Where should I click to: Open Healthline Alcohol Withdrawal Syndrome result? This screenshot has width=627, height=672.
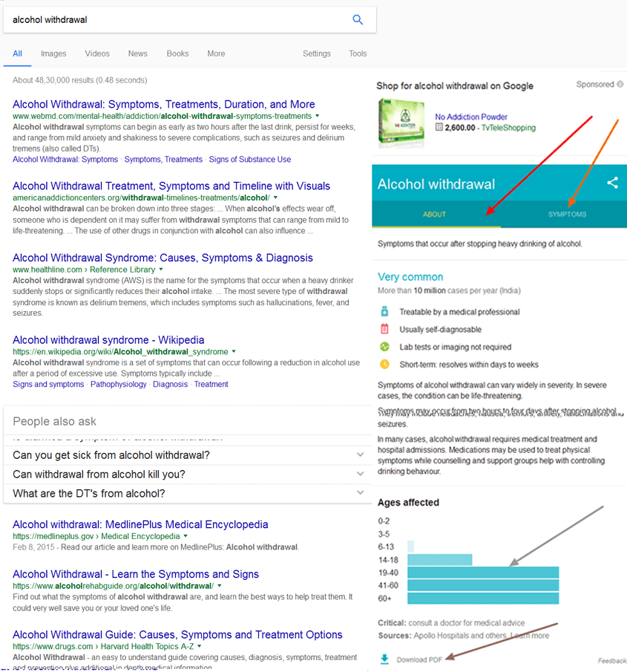[x=163, y=258]
